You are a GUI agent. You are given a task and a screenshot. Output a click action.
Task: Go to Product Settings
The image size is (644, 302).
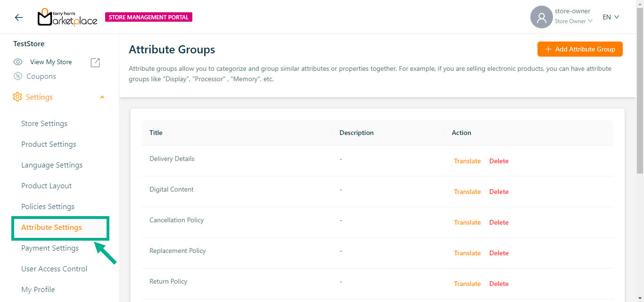[x=49, y=144]
